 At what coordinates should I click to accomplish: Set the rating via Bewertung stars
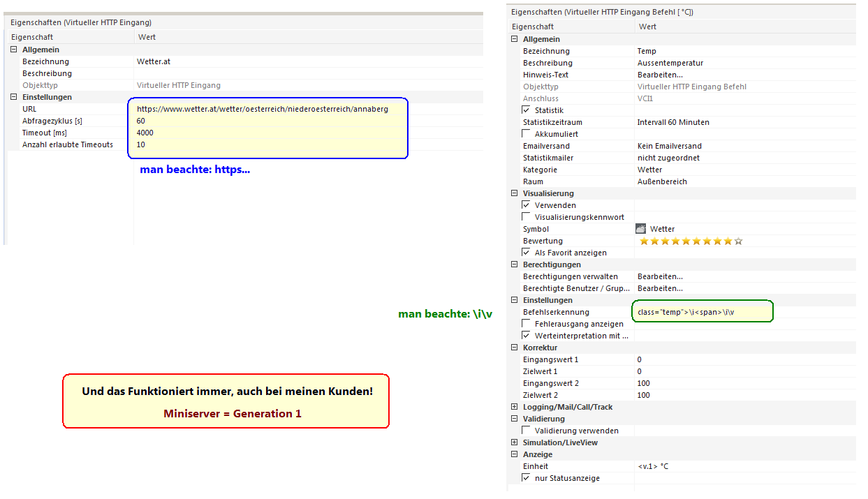coord(691,241)
